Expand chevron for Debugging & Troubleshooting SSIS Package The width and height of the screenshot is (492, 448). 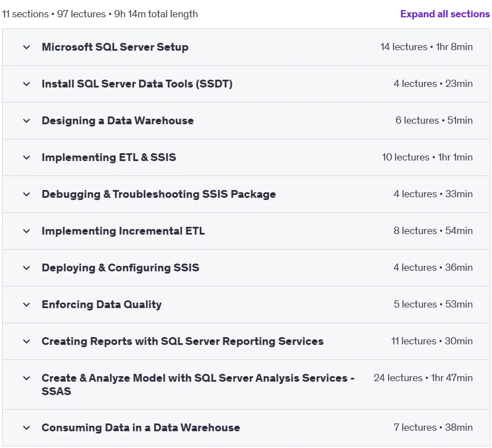pyautogui.click(x=27, y=194)
